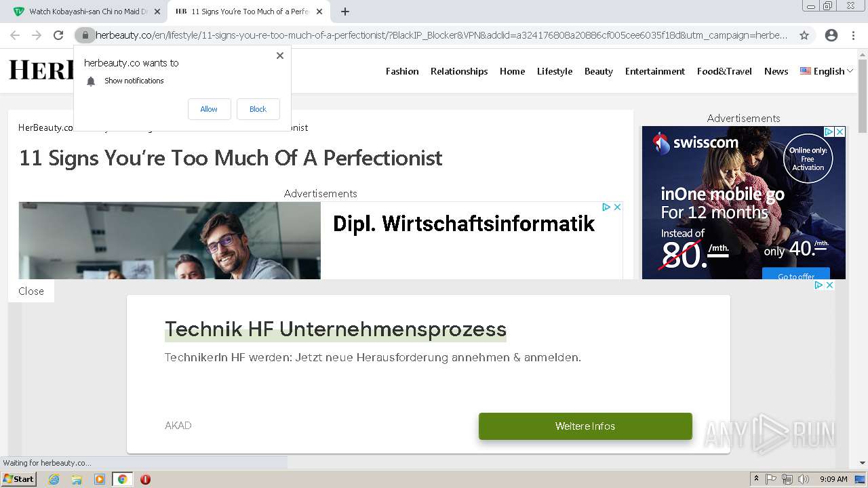This screenshot has height=488, width=868.
Task: Open Chrome three-dot menu
Action: click(x=853, y=35)
